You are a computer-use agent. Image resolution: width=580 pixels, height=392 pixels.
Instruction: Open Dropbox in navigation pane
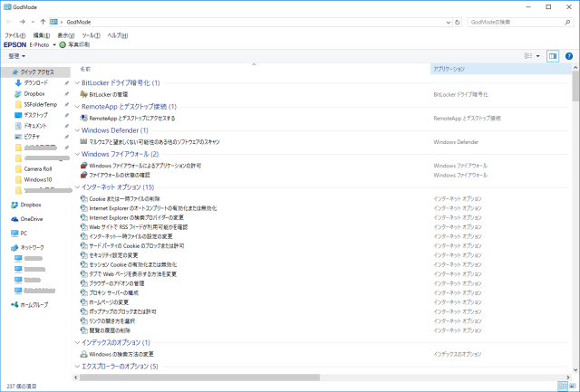point(31,205)
